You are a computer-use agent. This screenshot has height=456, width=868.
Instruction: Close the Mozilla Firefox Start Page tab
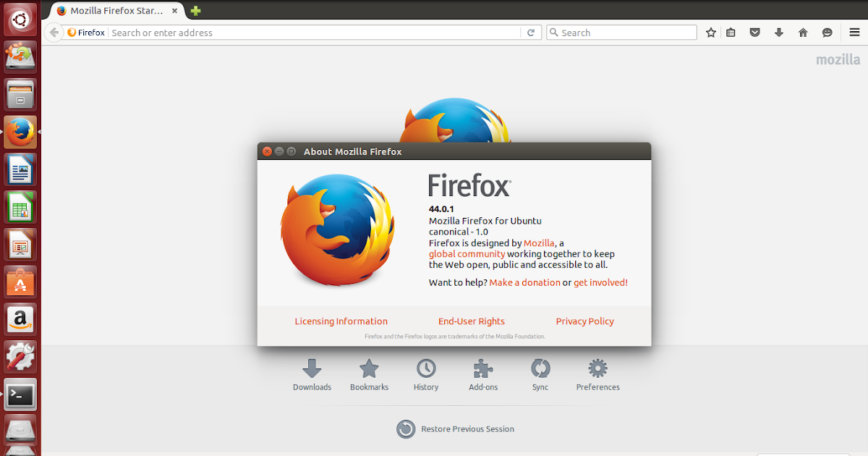point(174,11)
